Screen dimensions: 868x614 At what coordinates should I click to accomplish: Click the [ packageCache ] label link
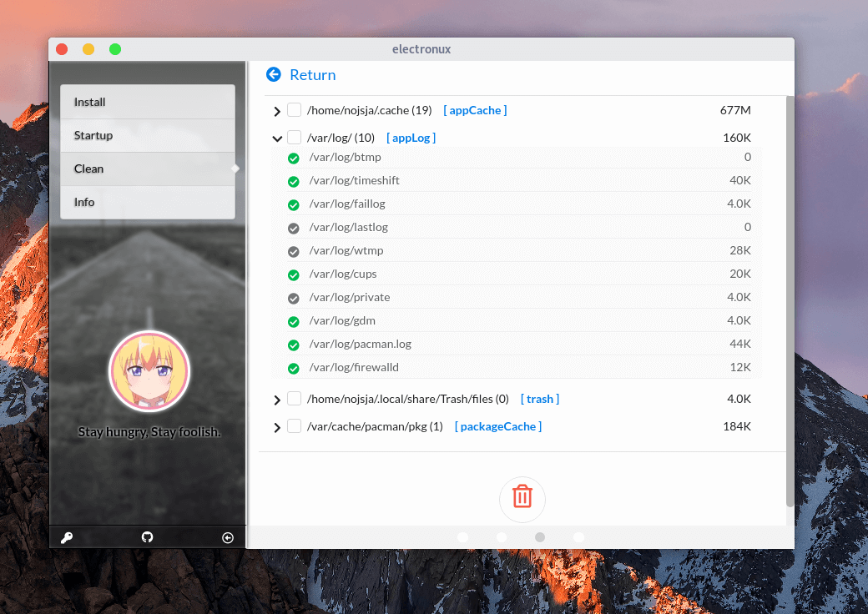coord(498,426)
